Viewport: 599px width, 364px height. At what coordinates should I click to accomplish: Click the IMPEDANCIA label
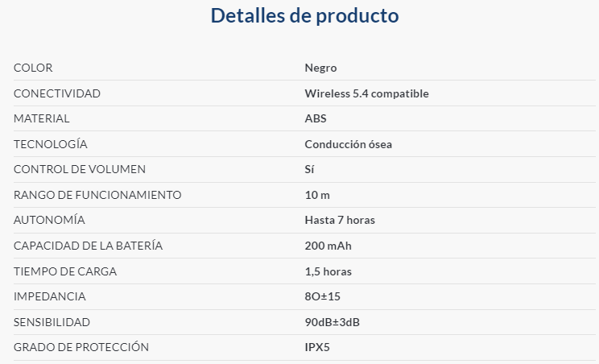pyautogui.click(x=50, y=296)
